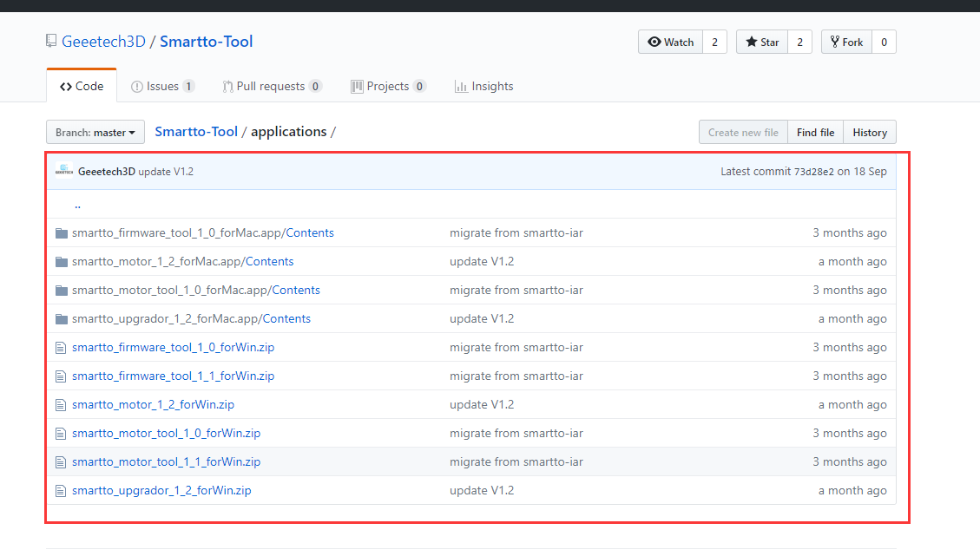Open smartto_firmware_tool_1_1_forWin.zip
The image size is (980, 556).
pos(173,376)
